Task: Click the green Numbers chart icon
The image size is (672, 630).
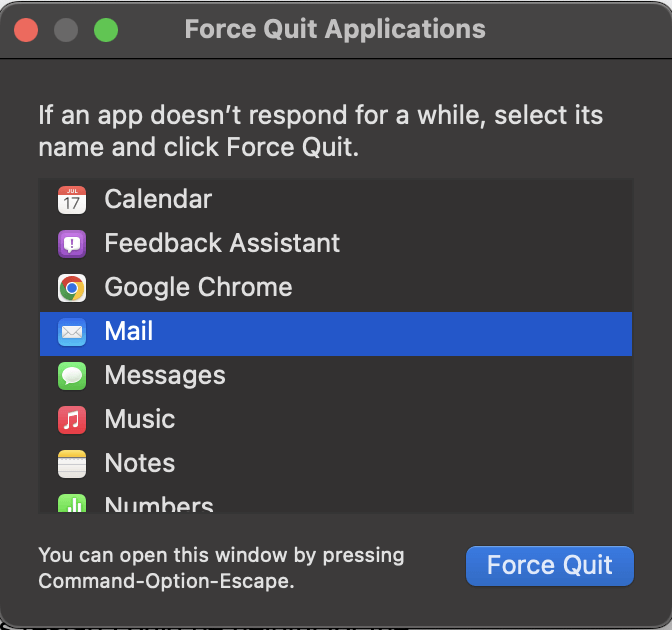Action: click(72, 504)
